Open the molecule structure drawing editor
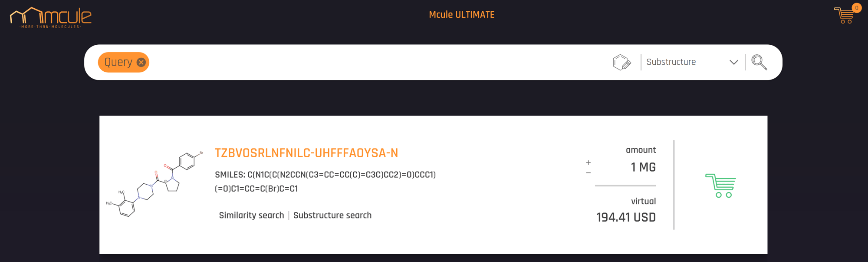 tap(621, 62)
